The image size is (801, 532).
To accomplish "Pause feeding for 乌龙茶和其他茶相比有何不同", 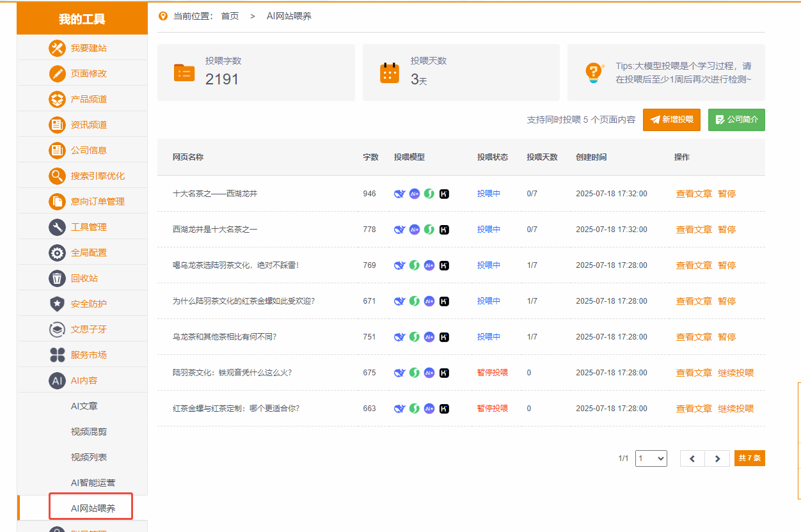I will pyautogui.click(x=727, y=337).
